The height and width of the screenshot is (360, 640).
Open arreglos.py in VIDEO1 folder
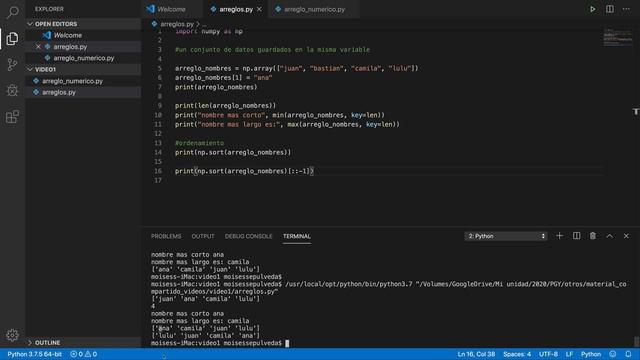(84, 93)
